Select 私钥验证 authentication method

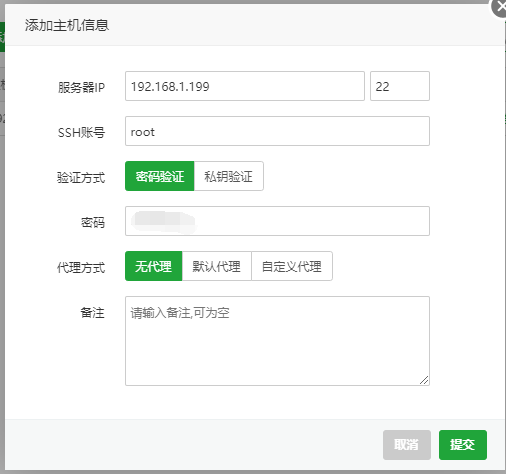click(x=229, y=176)
